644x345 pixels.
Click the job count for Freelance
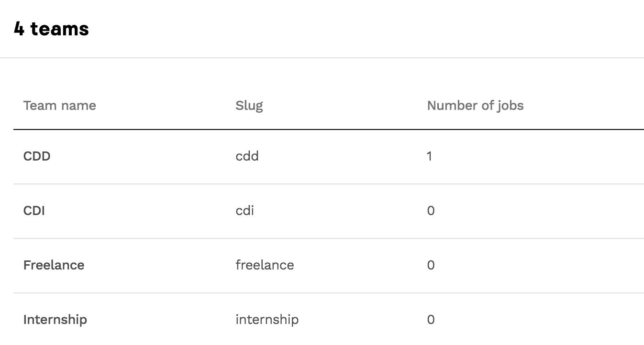(x=431, y=265)
